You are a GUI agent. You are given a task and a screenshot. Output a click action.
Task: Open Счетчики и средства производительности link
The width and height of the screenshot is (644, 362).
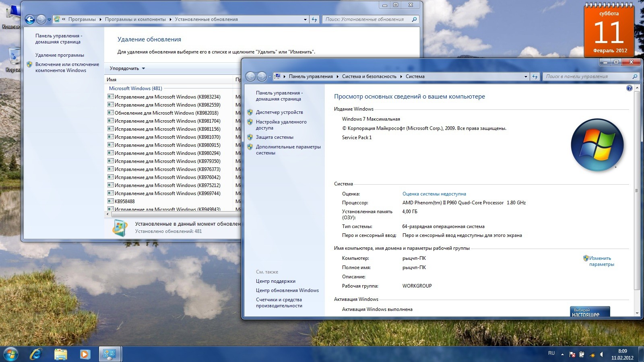(x=279, y=302)
